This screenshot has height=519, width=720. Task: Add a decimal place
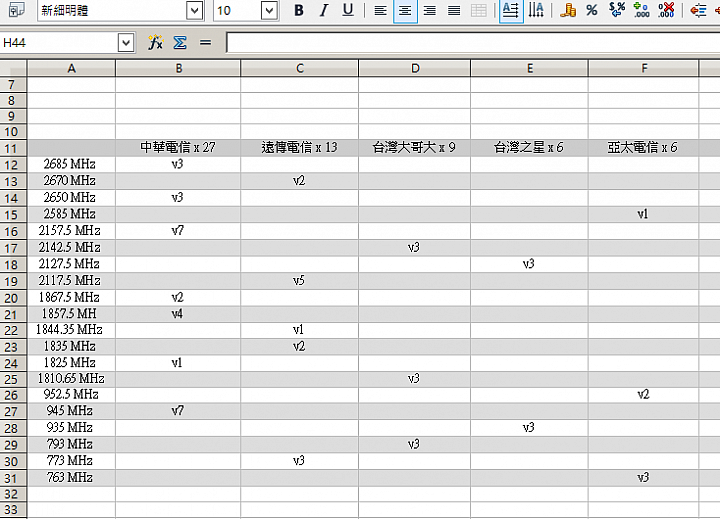pyautogui.click(x=641, y=10)
